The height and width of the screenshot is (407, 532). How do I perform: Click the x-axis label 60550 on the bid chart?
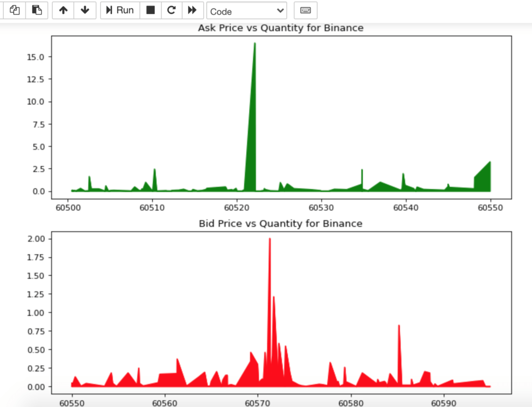tap(72, 402)
